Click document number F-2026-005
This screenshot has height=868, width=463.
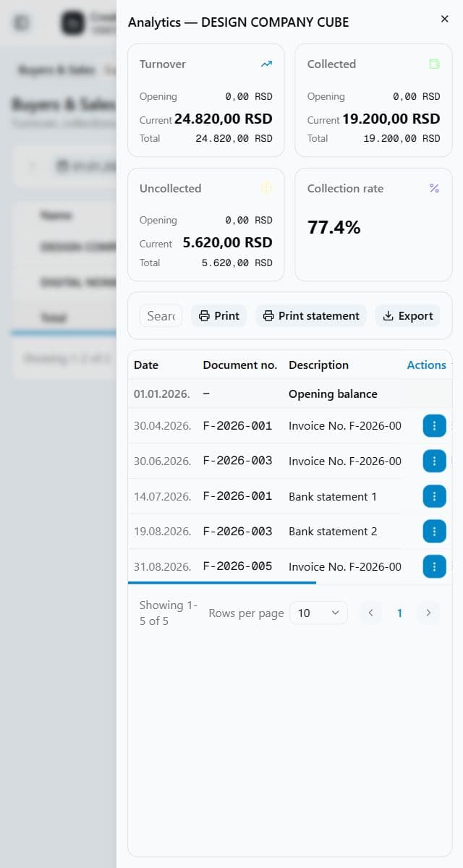coord(238,566)
